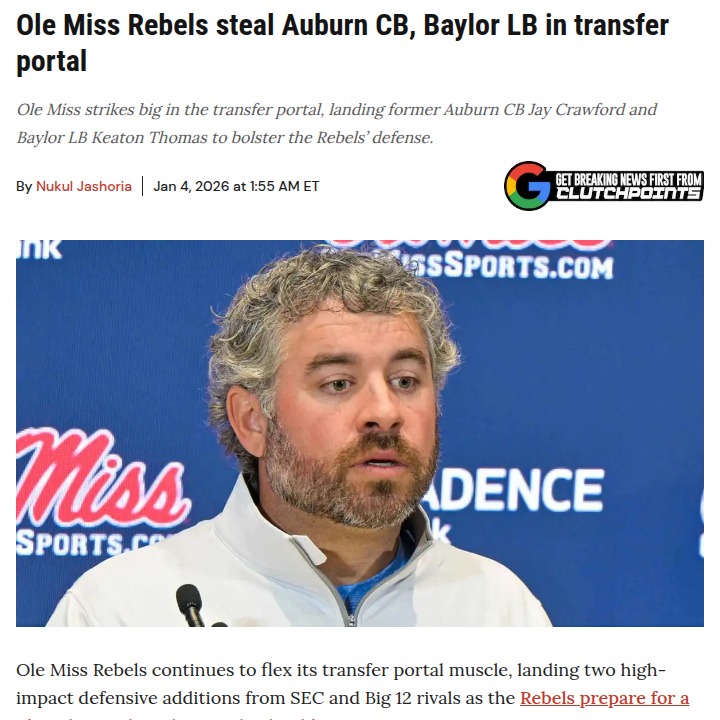Click the divider between author and date
Image resolution: width=720 pixels, height=720 pixels.
142,186
